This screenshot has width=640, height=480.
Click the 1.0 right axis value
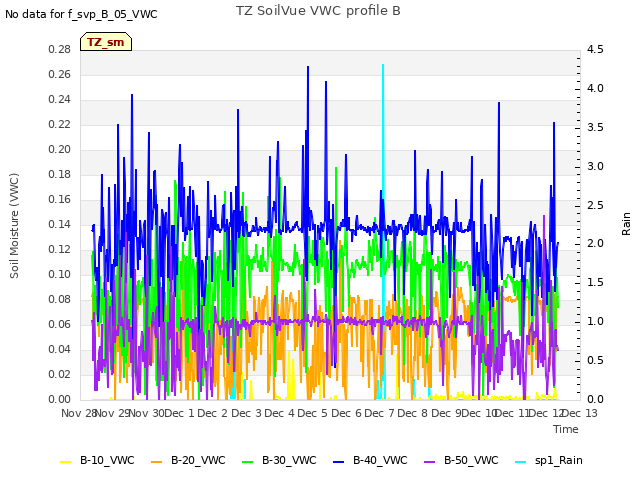(595, 322)
